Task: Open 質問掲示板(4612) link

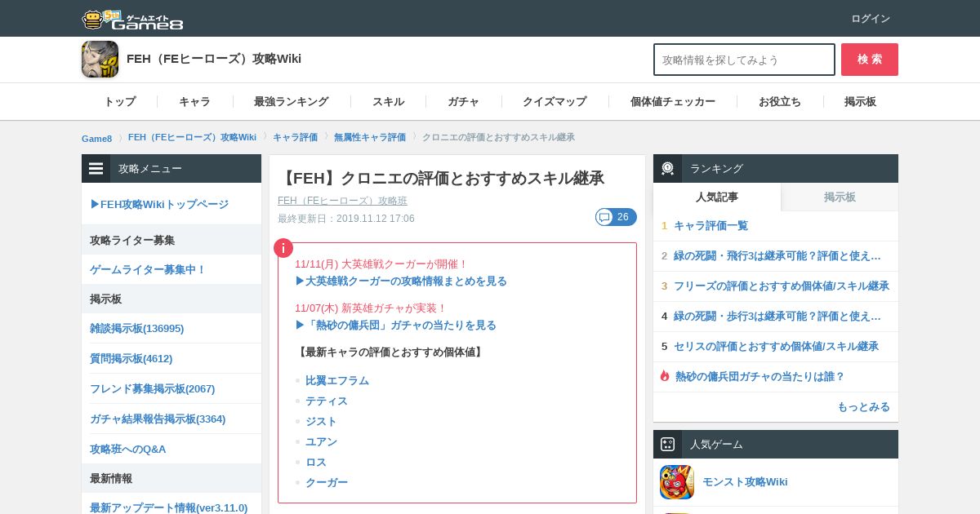Action: 131,358
